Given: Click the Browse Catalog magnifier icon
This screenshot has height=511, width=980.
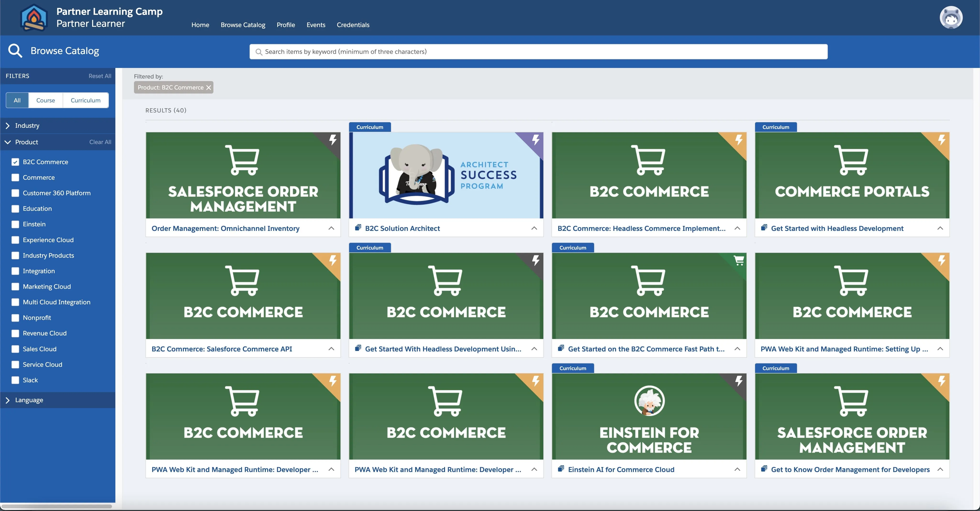Looking at the screenshot, I should pyautogui.click(x=15, y=51).
